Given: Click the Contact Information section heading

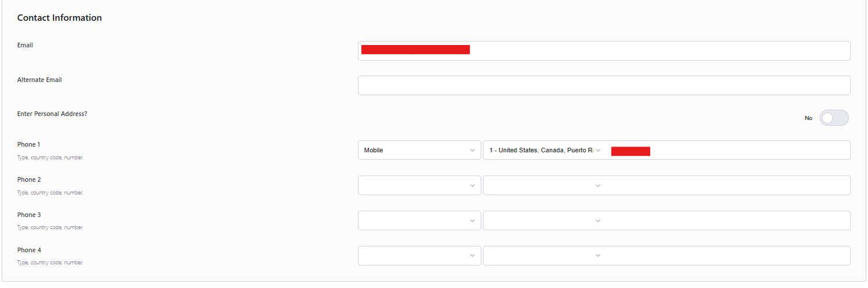Looking at the screenshot, I should click(59, 18).
